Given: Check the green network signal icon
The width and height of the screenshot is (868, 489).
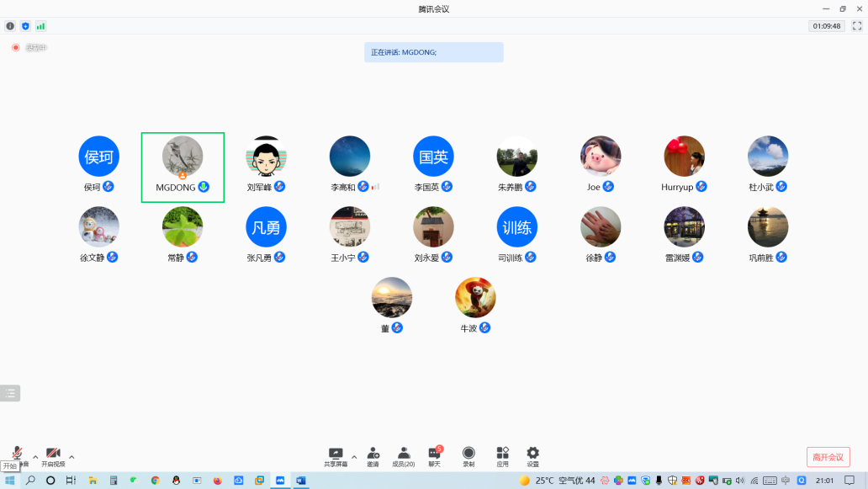Looking at the screenshot, I should coord(40,26).
